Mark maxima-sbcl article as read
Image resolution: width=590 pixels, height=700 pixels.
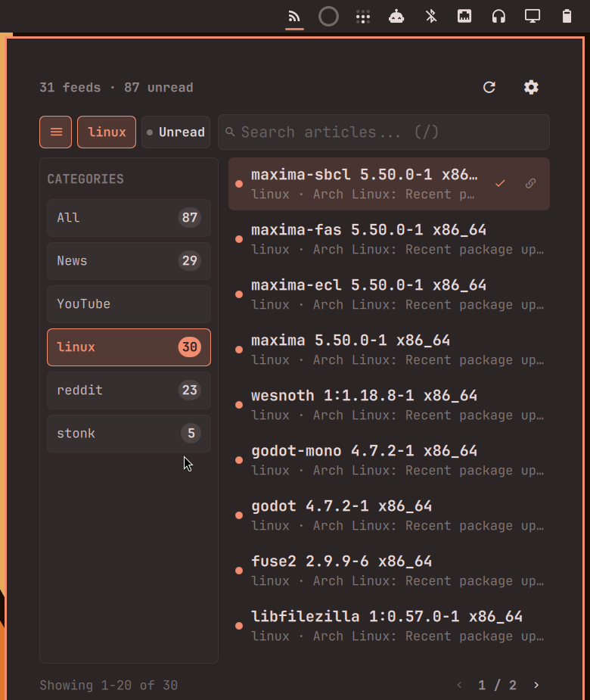coord(500,183)
